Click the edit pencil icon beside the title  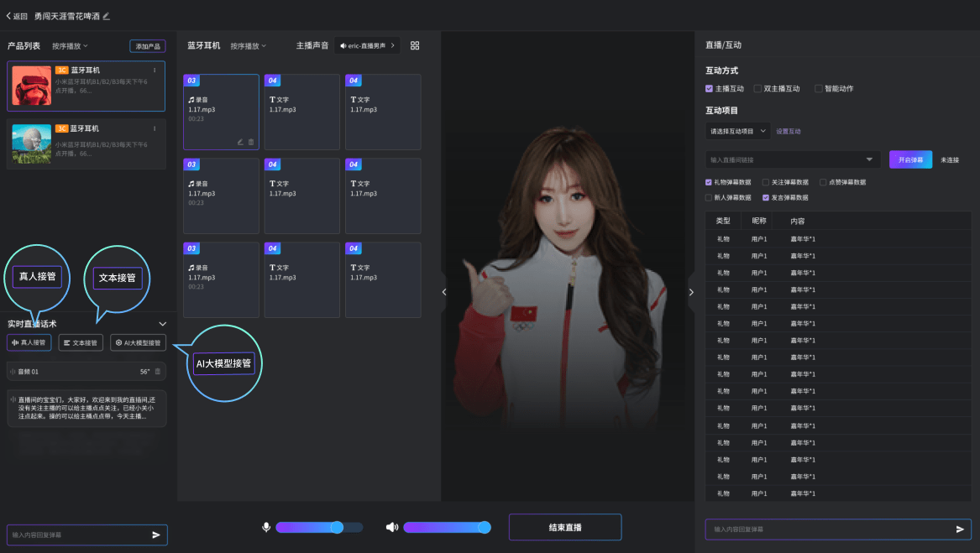tap(107, 16)
